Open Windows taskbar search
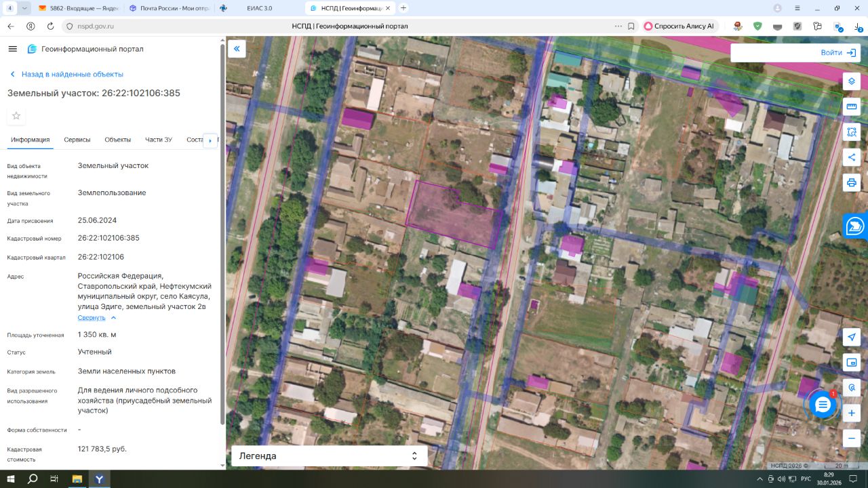868x488 pixels. click(x=33, y=479)
